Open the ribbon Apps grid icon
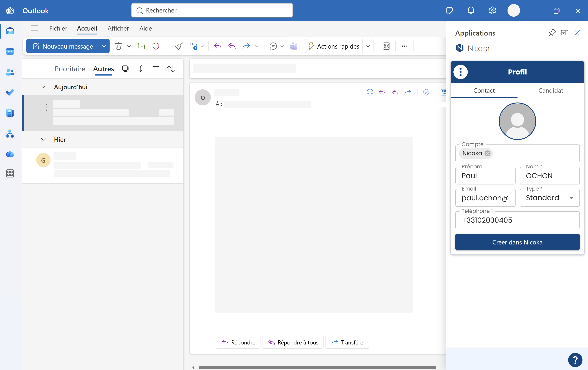The image size is (588, 370). click(x=386, y=46)
